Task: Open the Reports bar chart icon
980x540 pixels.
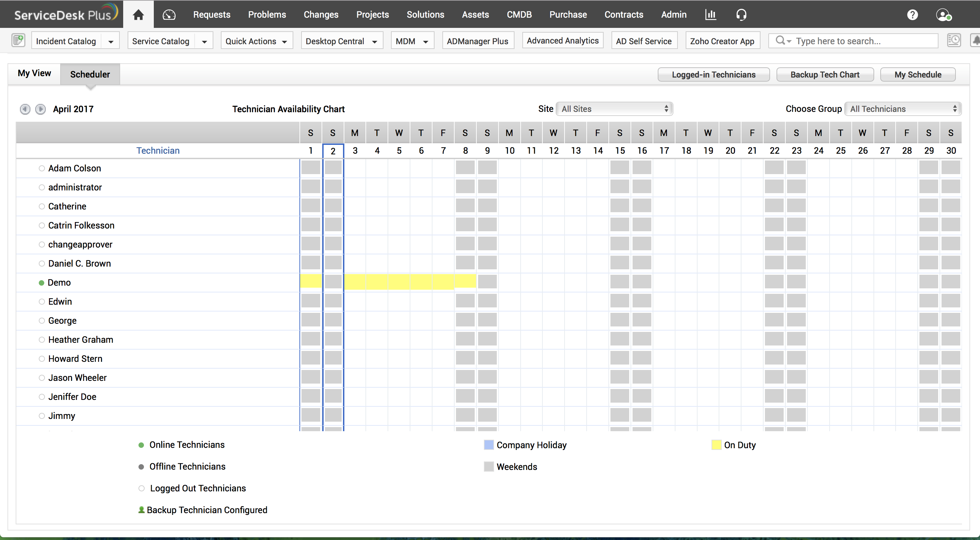Action: tap(710, 14)
